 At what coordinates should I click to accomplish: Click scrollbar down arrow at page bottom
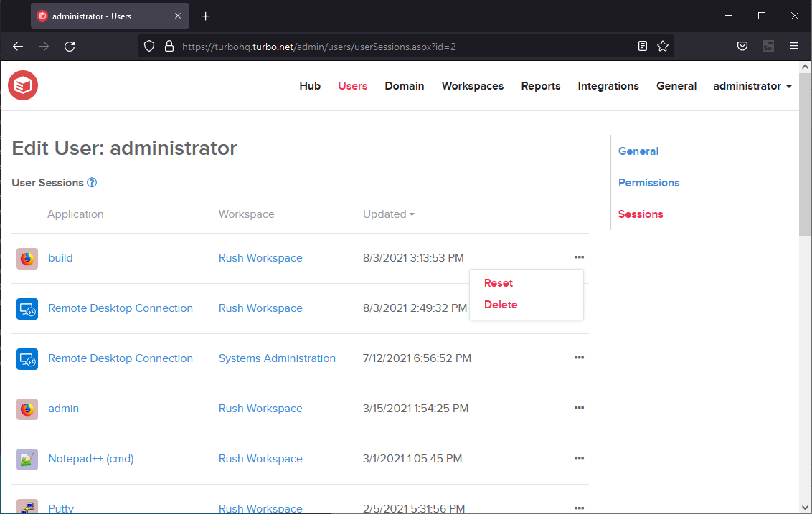tap(806, 508)
